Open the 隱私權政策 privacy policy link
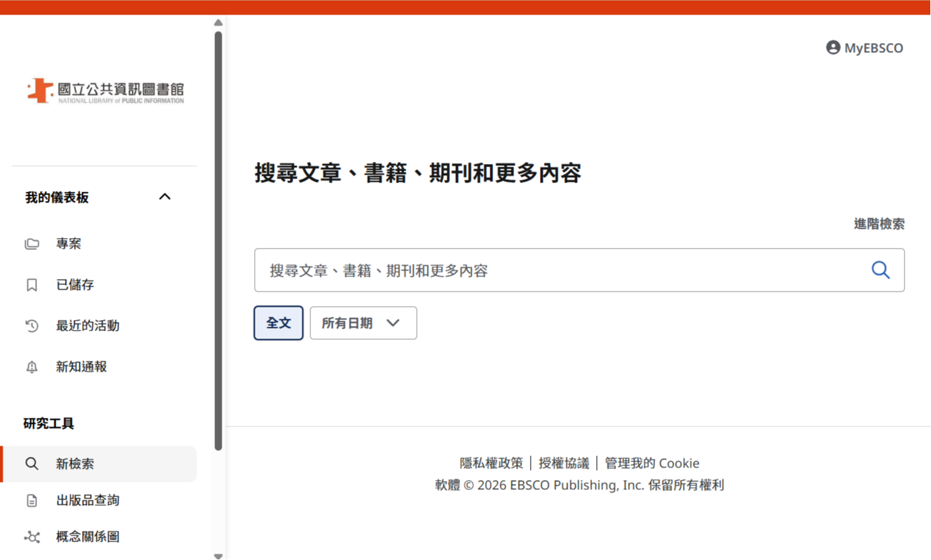 [492, 463]
